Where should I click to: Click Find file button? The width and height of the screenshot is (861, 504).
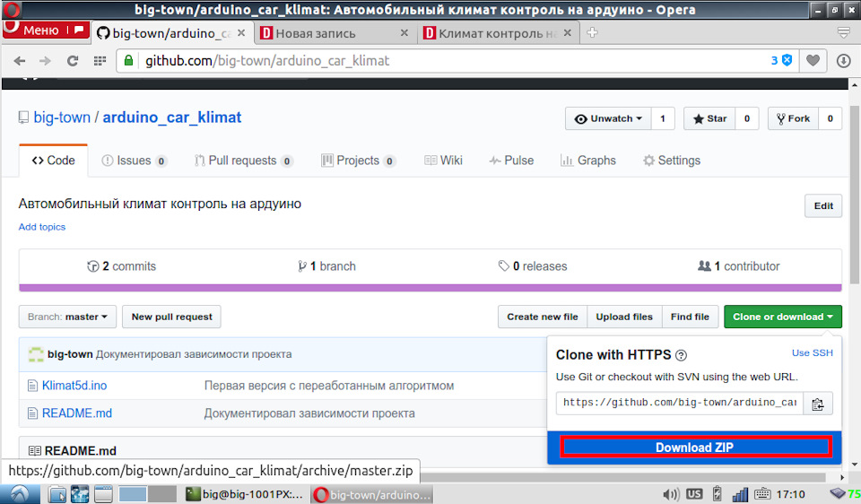(x=690, y=317)
